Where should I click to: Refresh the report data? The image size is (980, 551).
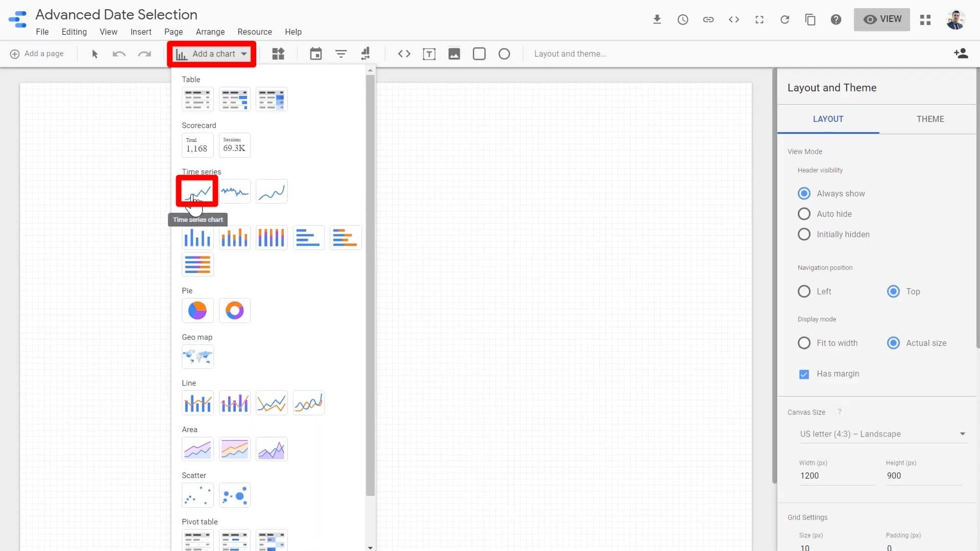tap(785, 19)
